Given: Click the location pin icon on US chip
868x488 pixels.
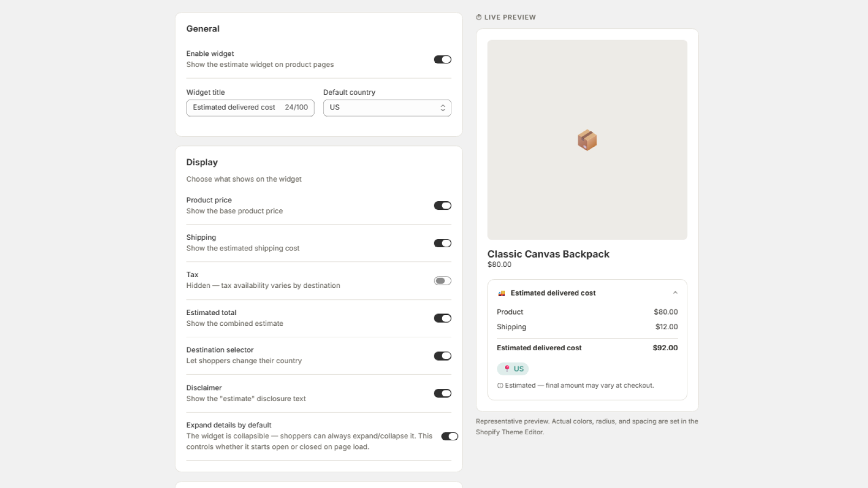Looking at the screenshot, I should pos(507,369).
